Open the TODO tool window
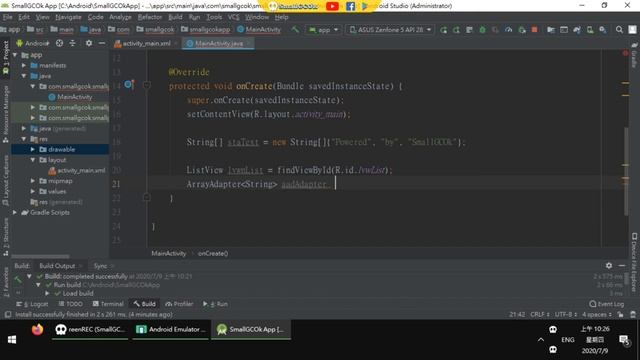640x360 pixels. (71, 304)
